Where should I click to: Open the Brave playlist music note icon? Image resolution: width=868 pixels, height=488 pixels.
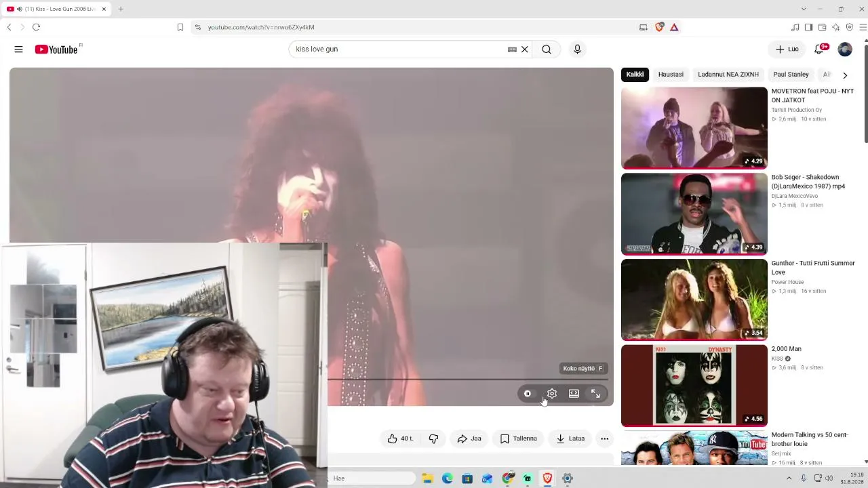click(x=795, y=27)
